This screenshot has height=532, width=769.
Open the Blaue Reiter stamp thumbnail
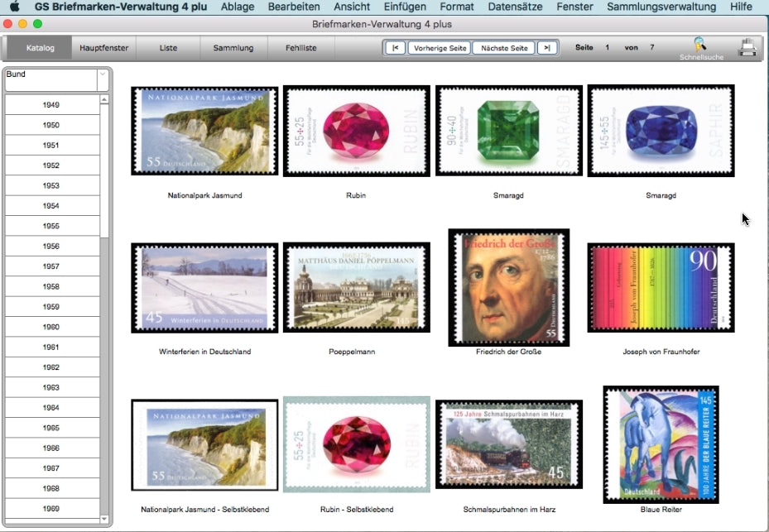(x=661, y=443)
